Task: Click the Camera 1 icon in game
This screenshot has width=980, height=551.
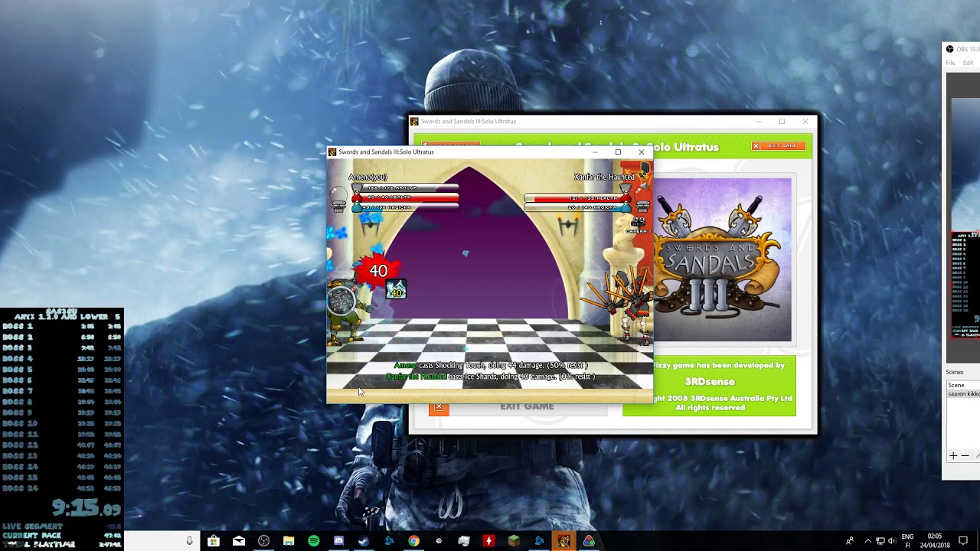Action: click(x=638, y=224)
